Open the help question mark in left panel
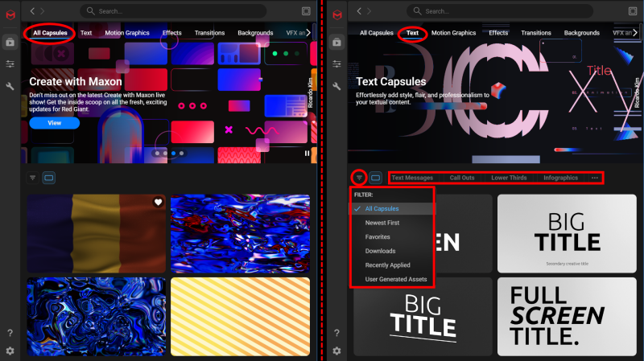Image resolution: width=644 pixels, height=361 pixels. coord(10,333)
